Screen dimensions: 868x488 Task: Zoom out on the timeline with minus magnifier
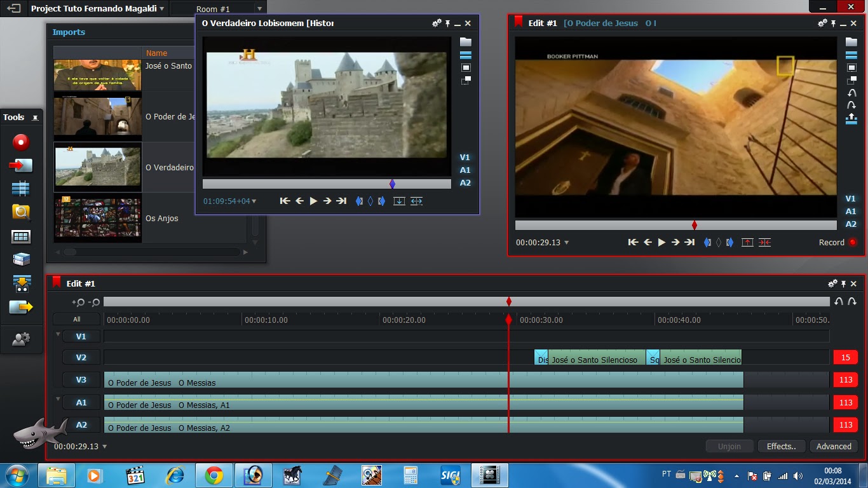[93, 302]
